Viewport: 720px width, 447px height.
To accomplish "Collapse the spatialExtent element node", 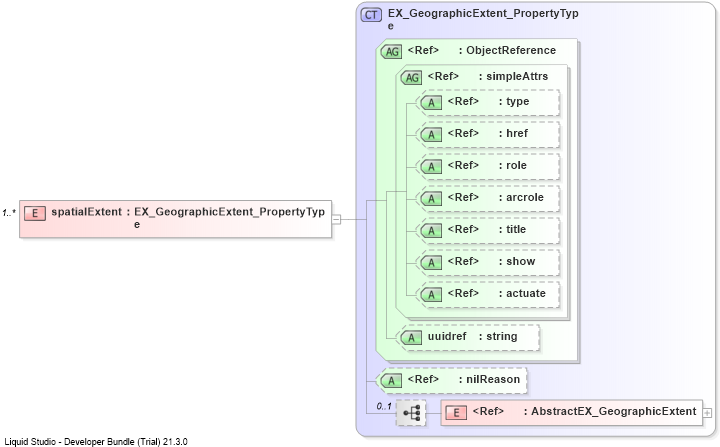I will [x=336, y=219].
